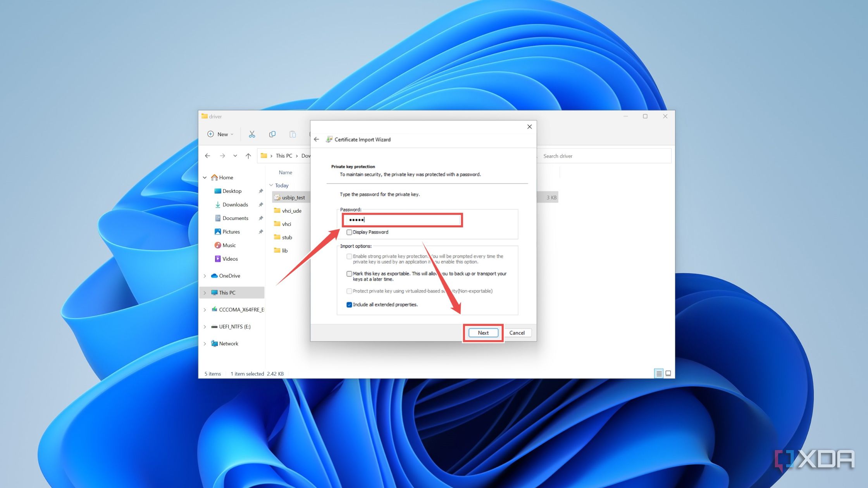Collapse the Today file group
This screenshot has height=488, width=868.
point(271,186)
